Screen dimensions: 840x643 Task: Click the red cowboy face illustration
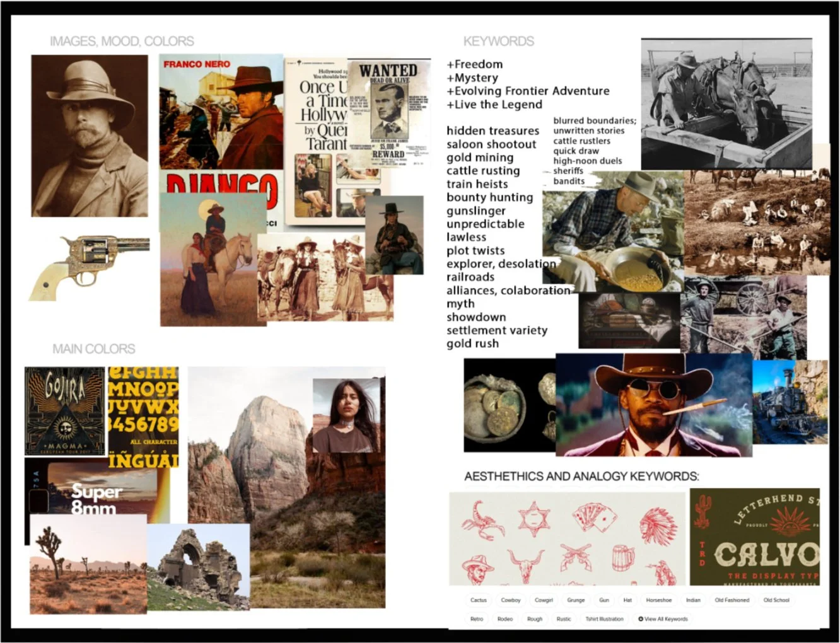coord(477,569)
